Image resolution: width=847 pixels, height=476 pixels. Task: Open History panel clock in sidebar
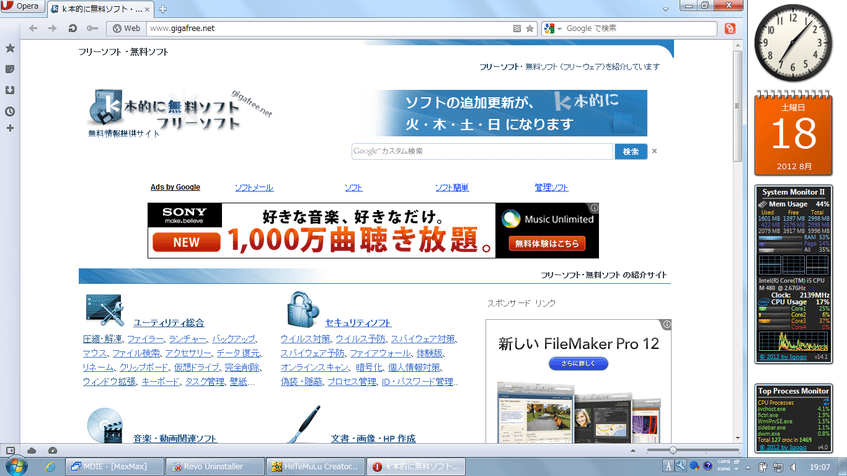click(x=10, y=111)
